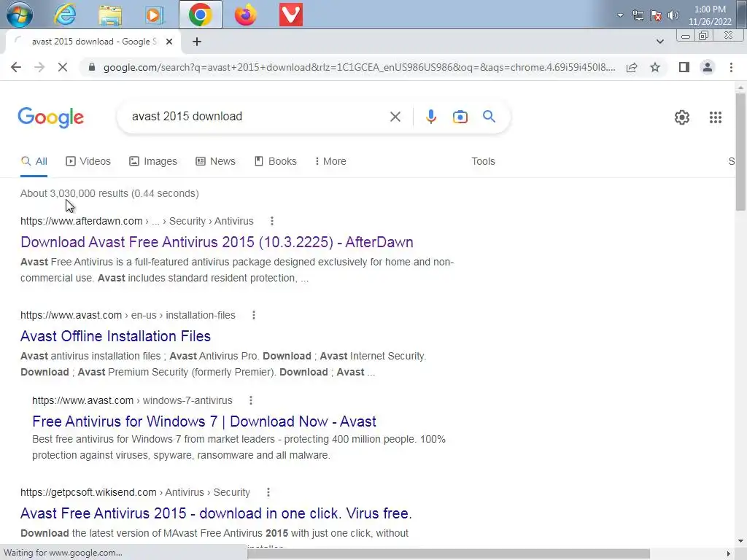Show hidden system tray icons arrow
Screen dimensions: 747x560
point(620,15)
